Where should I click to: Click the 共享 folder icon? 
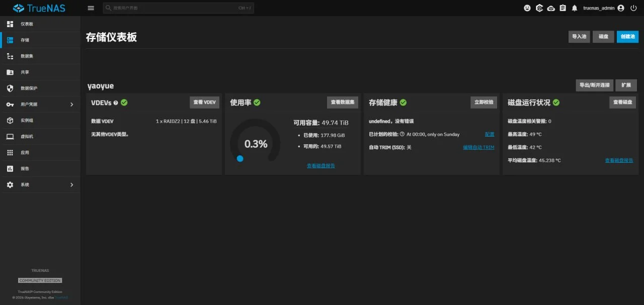pyautogui.click(x=10, y=72)
